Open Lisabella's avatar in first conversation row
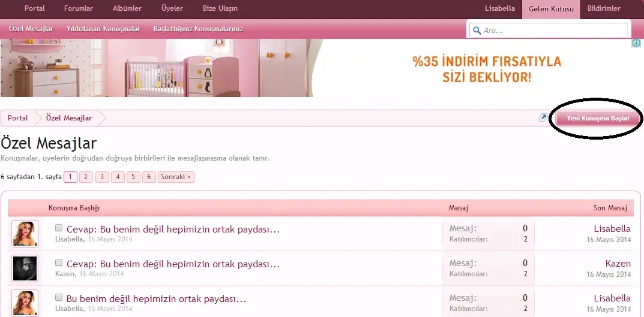 point(25,234)
